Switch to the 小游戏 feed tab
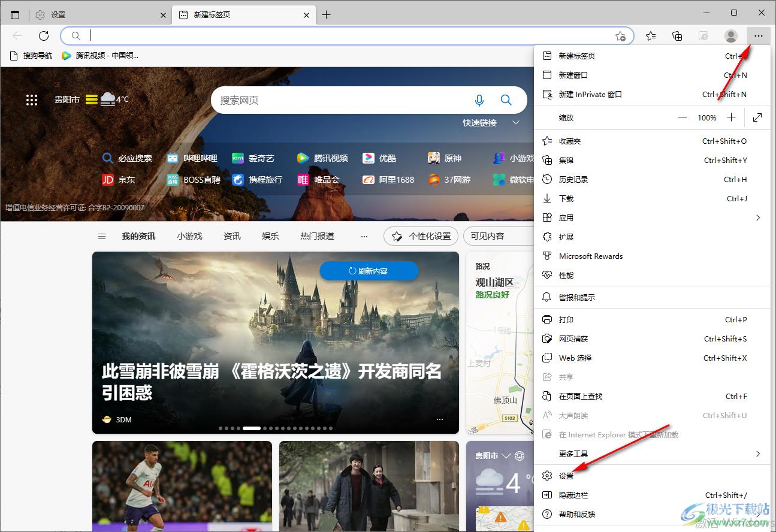This screenshot has height=532, width=776. [189, 236]
